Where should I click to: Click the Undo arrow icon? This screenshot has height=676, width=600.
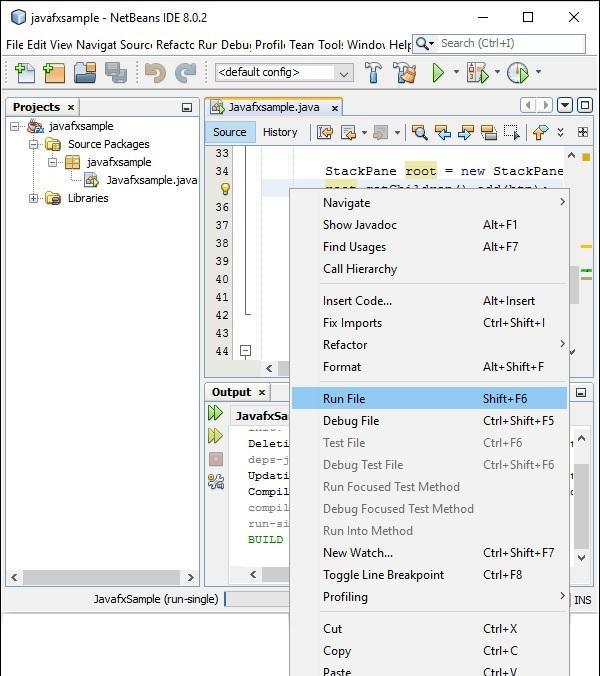click(x=155, y=72)
